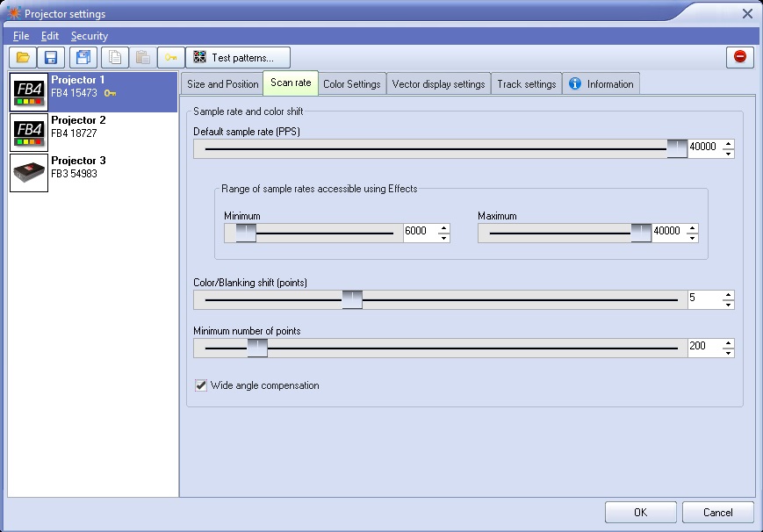
Task: Click the Color/Blanking shift slider handle
Action: (352, 299)
